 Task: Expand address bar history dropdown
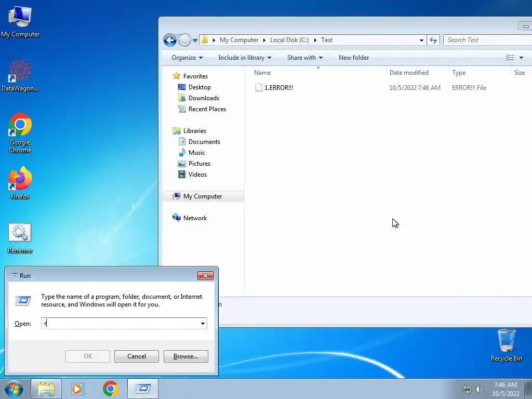421,40
